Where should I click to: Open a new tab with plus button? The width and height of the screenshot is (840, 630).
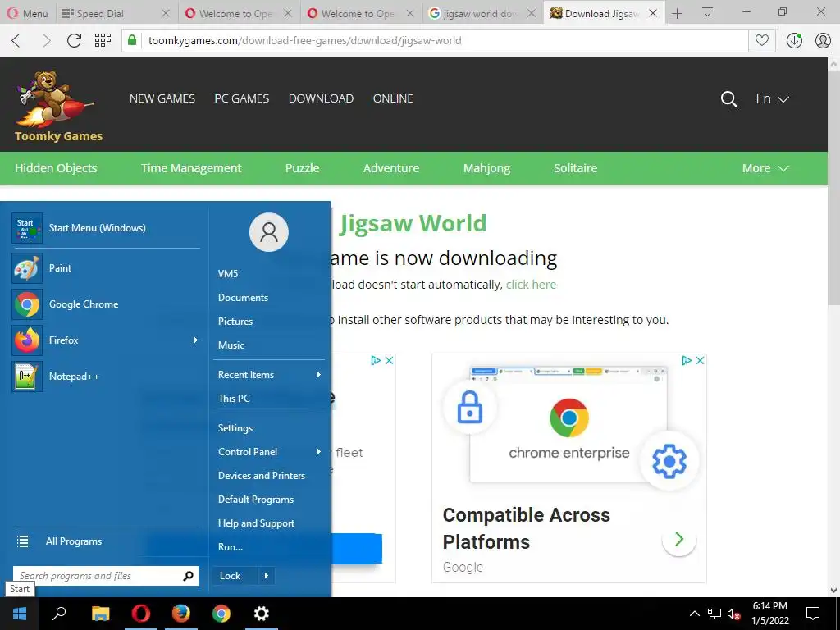point(677,13)
